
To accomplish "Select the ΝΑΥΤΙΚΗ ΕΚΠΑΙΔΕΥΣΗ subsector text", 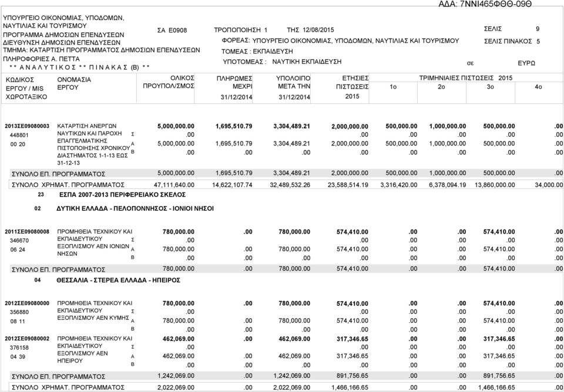I will [x=307, y=62].
